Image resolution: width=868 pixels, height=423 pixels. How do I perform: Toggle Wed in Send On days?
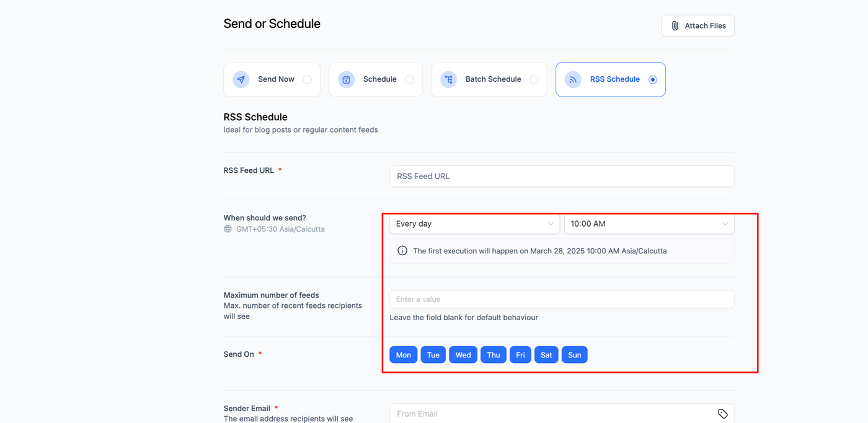click(463, 355)
